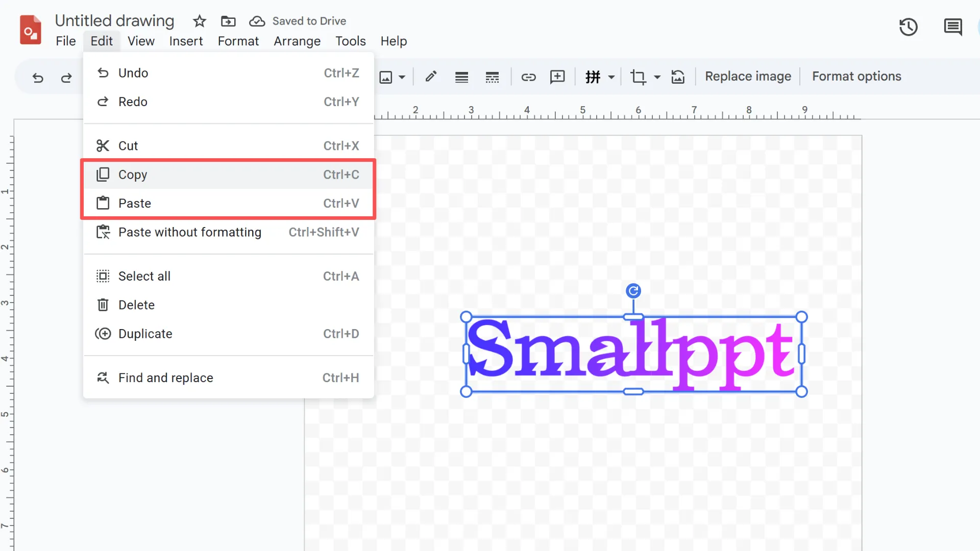Open version history clock icon
980x551 pixels.
(x=909, y=27)
